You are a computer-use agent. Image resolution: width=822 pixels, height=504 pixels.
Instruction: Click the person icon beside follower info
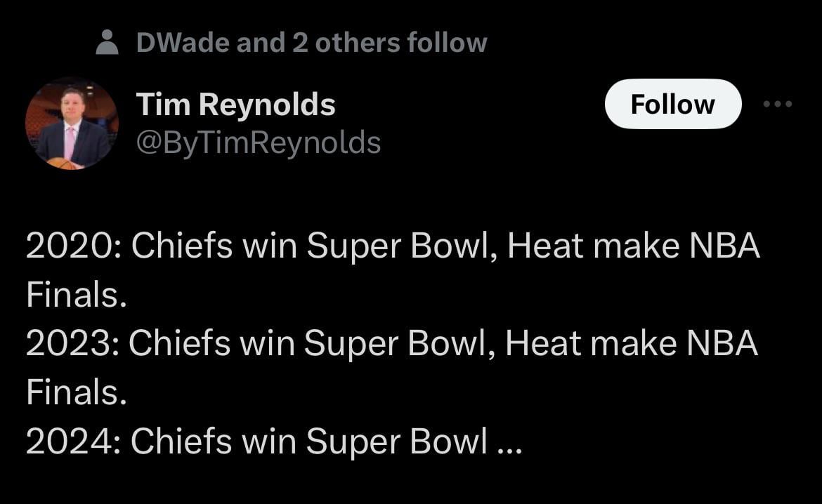(x=107, y=42)
